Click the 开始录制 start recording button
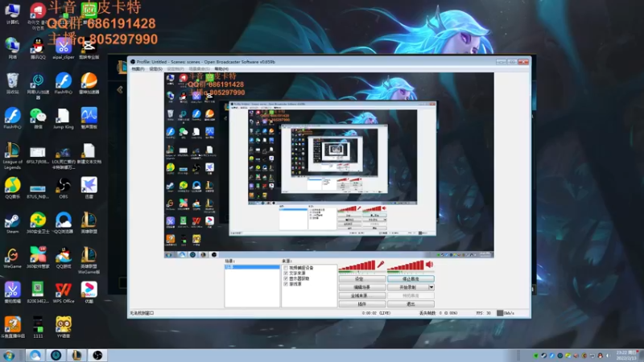This screenshot has height=362, width=644. [x=408, y=287]
